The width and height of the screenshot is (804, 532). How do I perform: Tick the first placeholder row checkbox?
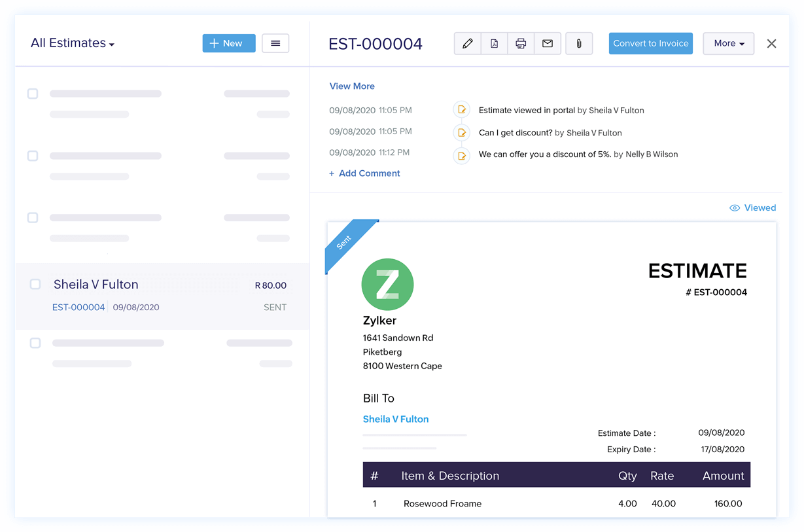[33, 94]
